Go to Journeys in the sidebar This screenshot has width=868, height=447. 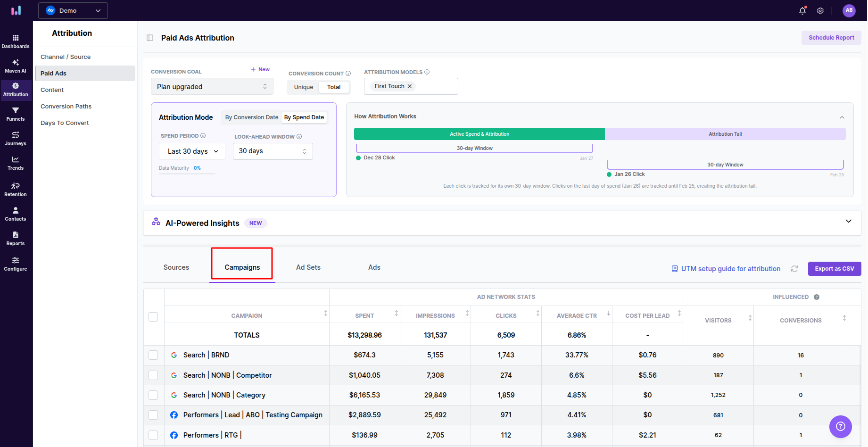click(x=16, y=138)
